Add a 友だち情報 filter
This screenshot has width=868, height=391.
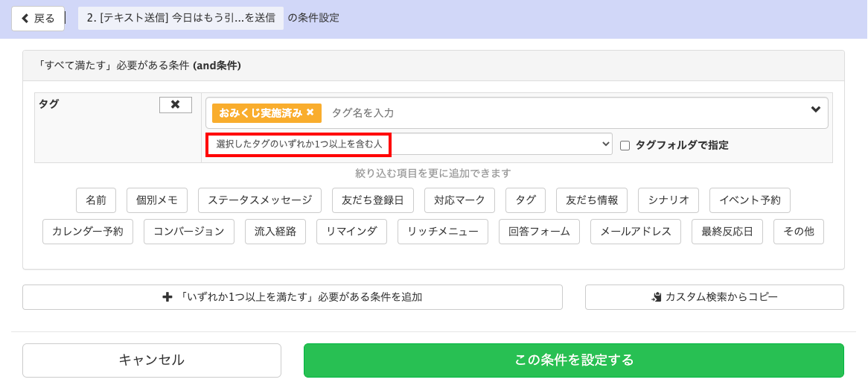(592, 200)
